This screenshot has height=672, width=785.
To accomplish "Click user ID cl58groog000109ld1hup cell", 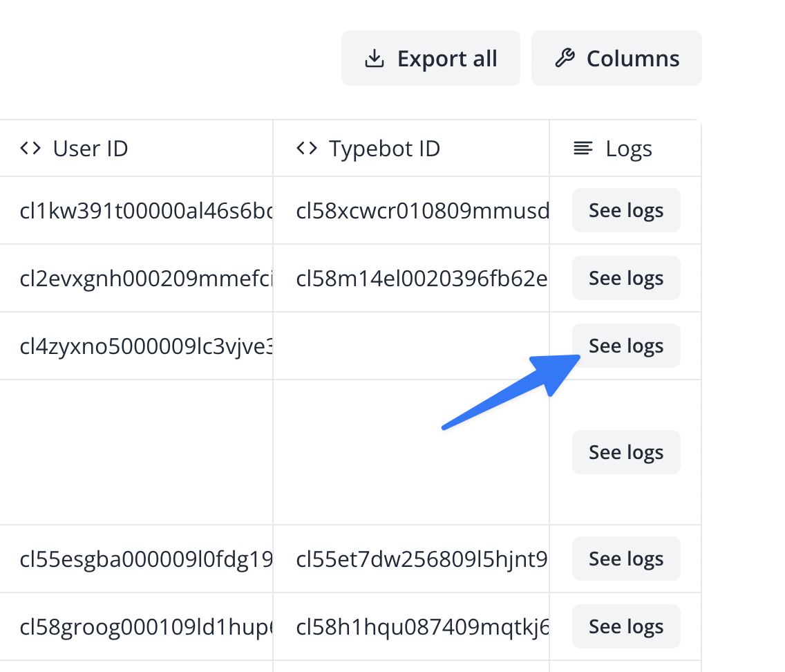I will (x=136, y=626).
